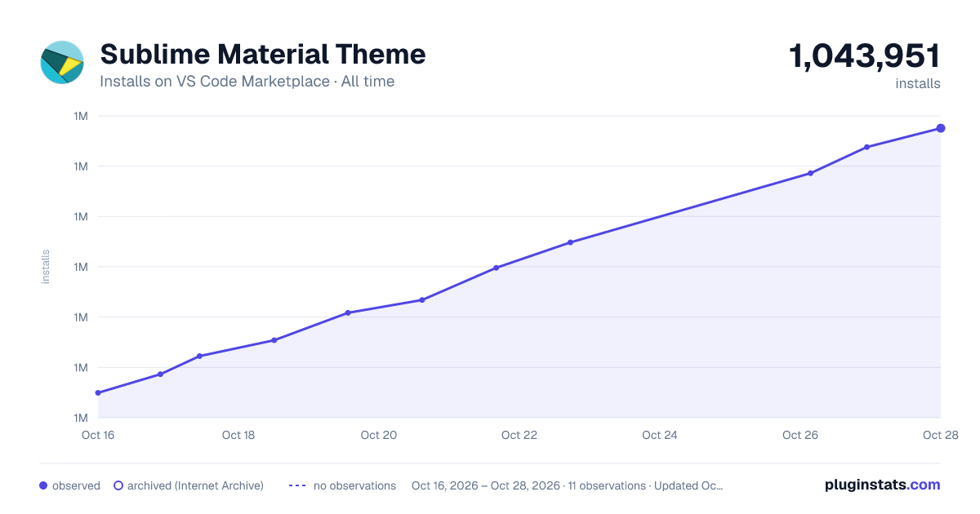Click the observed legend dot
980x514 pixels.
click(43, 485)
